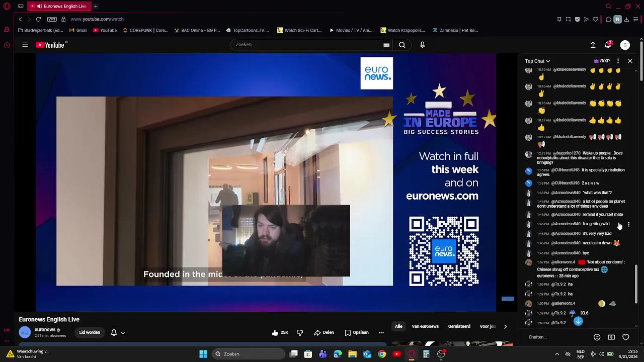The width and height of the screenshot is (644, 362).
Task: Open the chat emoji picker
Action: [x=597, y=337]
